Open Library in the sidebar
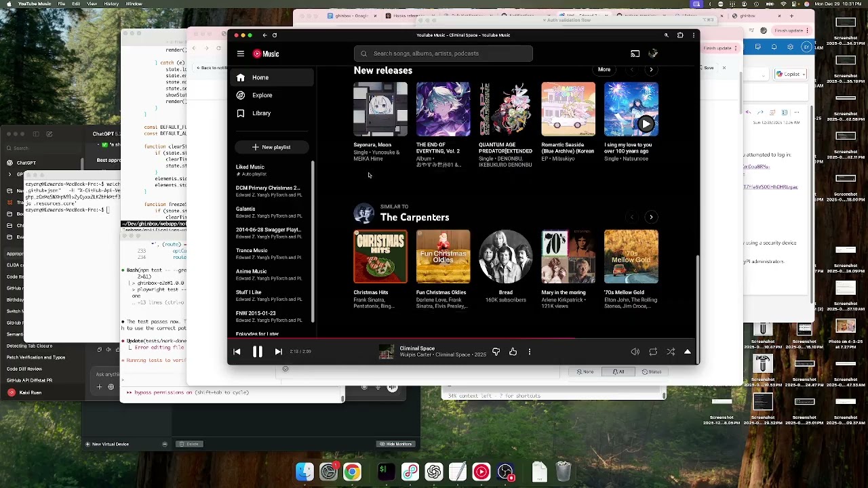The height and width of the screenshot is (488, 868). [x=272, y=113]
